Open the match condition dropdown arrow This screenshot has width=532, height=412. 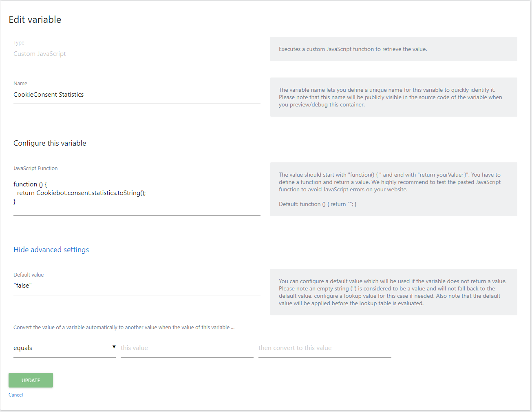pos(114,346)
